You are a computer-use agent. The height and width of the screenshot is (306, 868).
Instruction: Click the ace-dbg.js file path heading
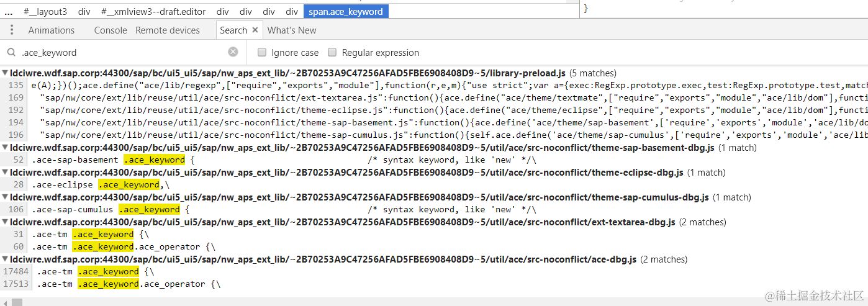[x=323, y=259]
